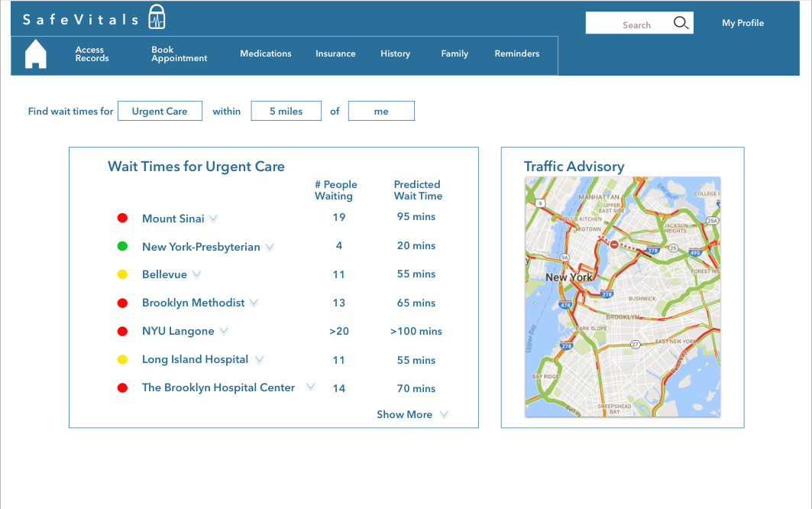
Task: Expand Long Island Hospital details chevron
Action: pyautogui.click(x=260, y=358)
